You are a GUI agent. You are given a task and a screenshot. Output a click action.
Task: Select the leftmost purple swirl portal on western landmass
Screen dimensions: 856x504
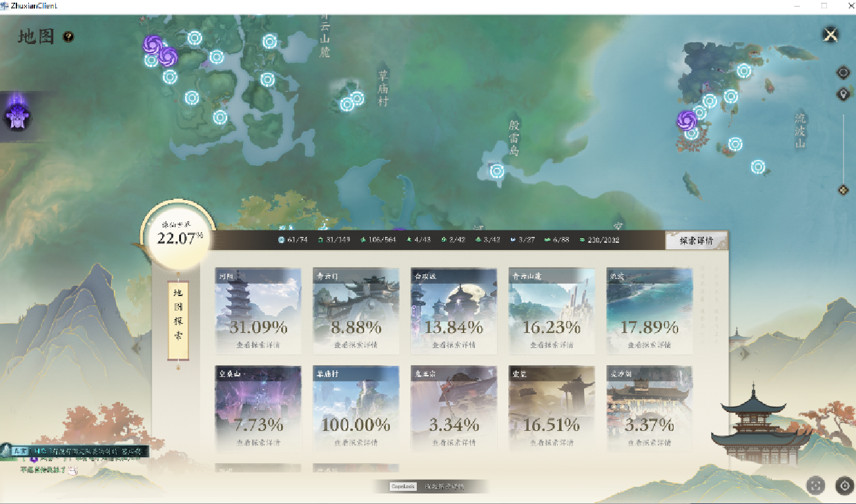153,45
